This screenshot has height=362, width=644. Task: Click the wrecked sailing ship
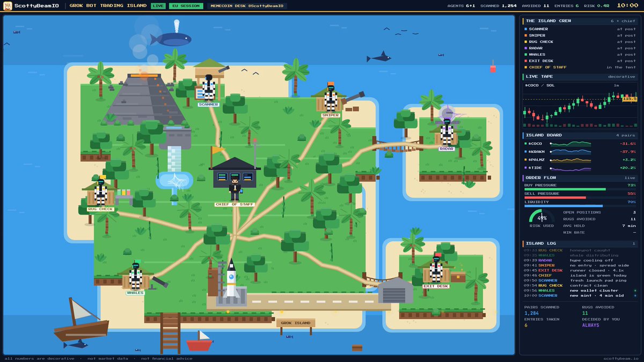pos(80,320)
